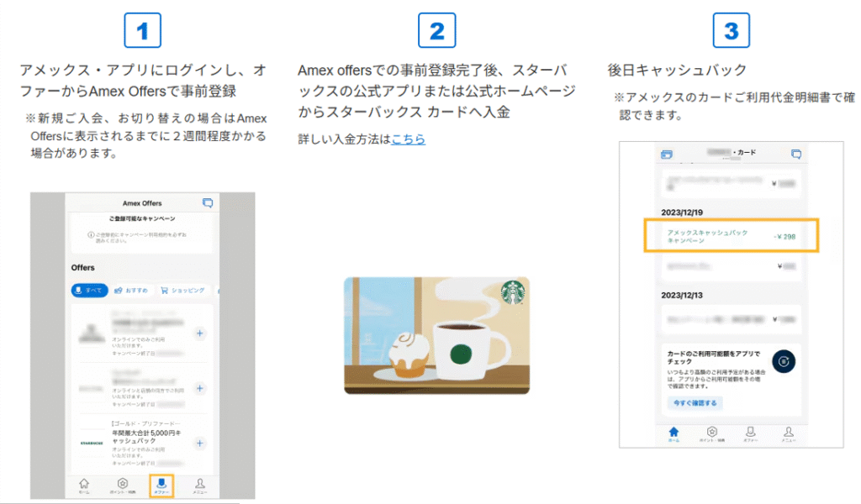Switch to the ショッピング filter chip
The image size is (861, 504).
182,290
